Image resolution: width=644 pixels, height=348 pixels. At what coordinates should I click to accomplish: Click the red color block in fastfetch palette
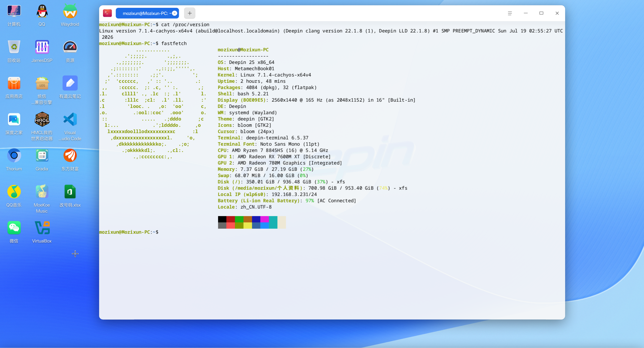231,219
